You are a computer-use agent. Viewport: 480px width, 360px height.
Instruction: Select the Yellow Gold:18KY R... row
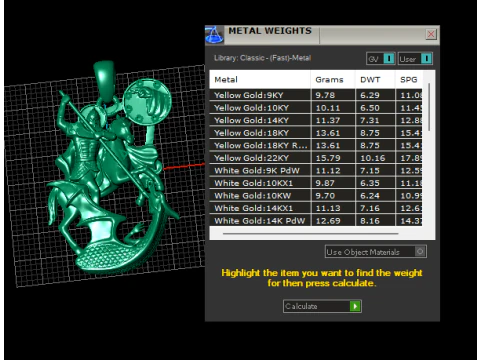click(316, 146)
